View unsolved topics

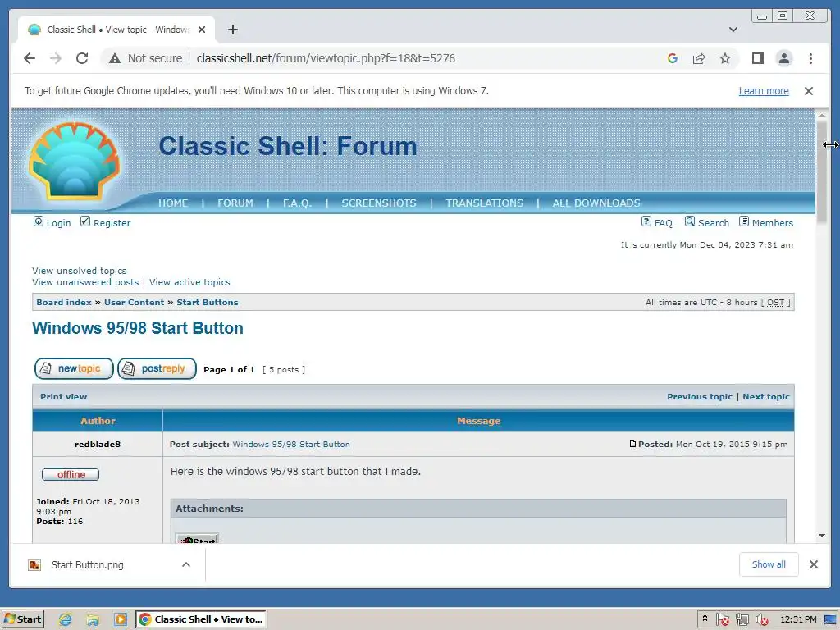(x=80, y=271)
